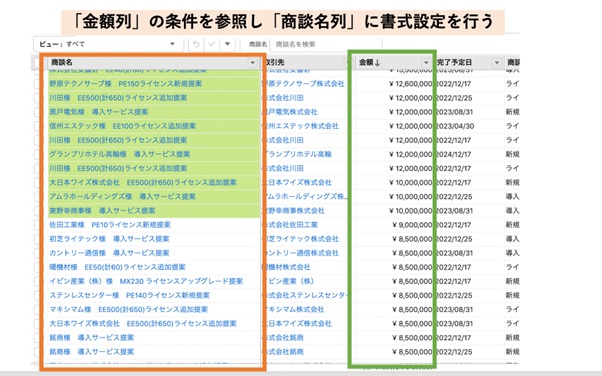Open ステンレスセンター様 PE140ライセンス新規提案 link
The width and height of the screenshot is (602, 376).
tap(129, 295)
